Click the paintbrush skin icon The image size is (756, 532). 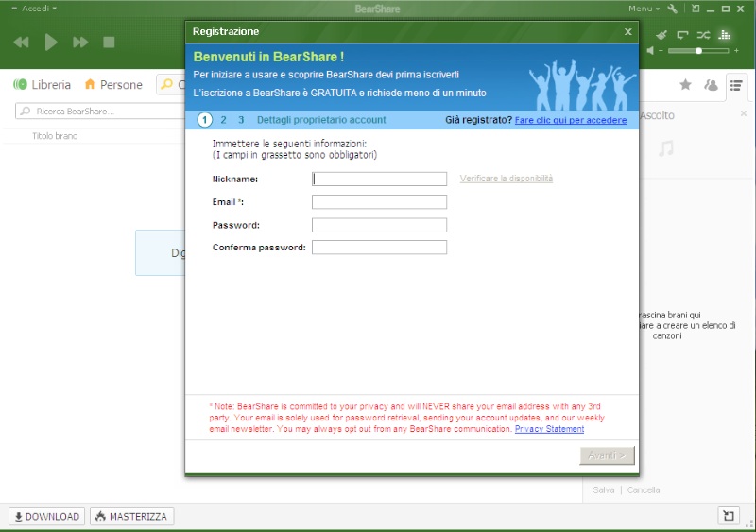(661, 35)
